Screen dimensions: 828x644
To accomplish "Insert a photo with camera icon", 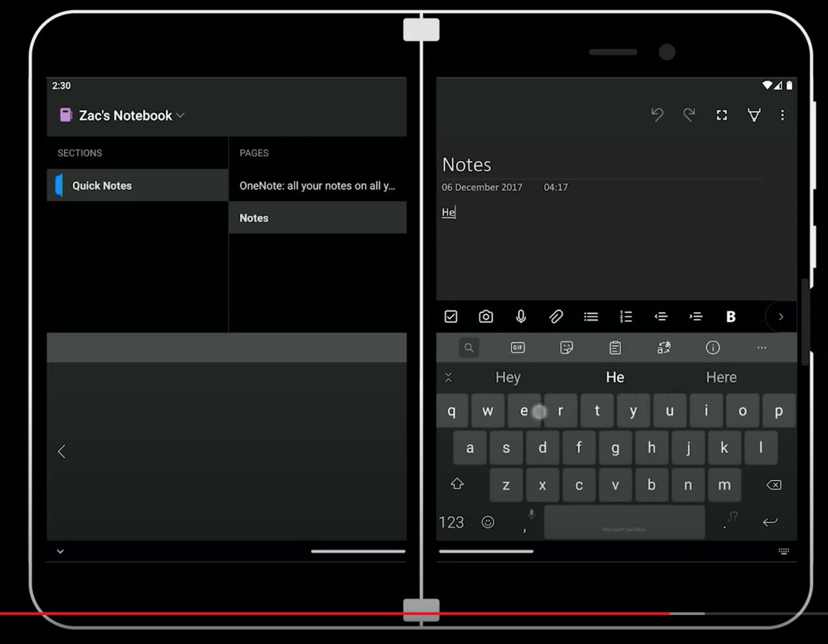I will click(x=486, y=317).
